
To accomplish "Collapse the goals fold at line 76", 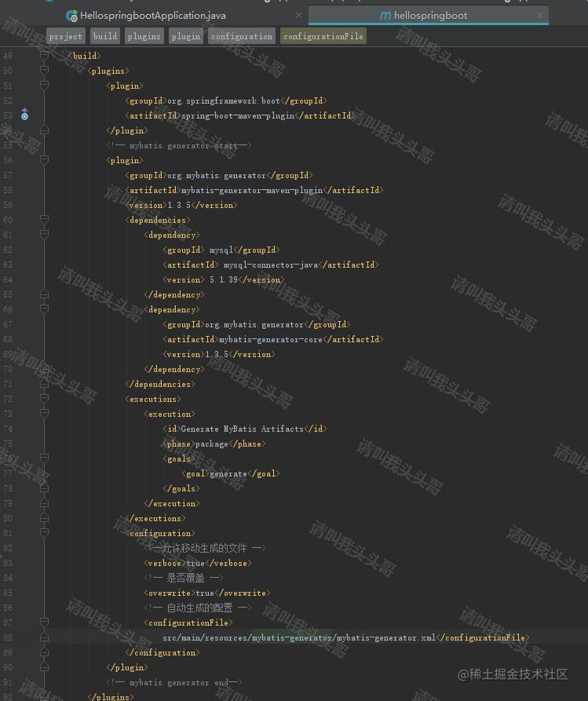I will pyautogui.click(x=44, y=458).
